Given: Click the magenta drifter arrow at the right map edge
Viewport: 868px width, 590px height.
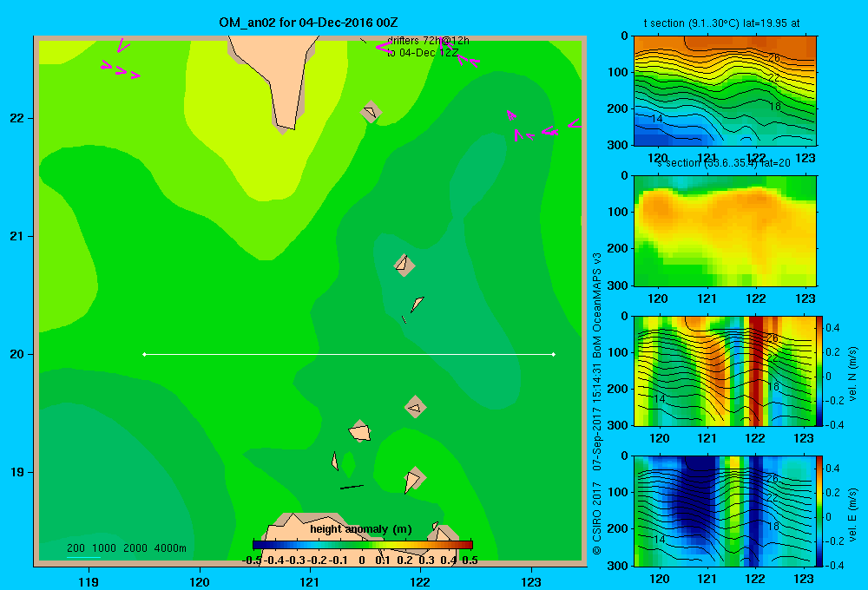Looking at the screenshot, I should (x=575, y=124).
